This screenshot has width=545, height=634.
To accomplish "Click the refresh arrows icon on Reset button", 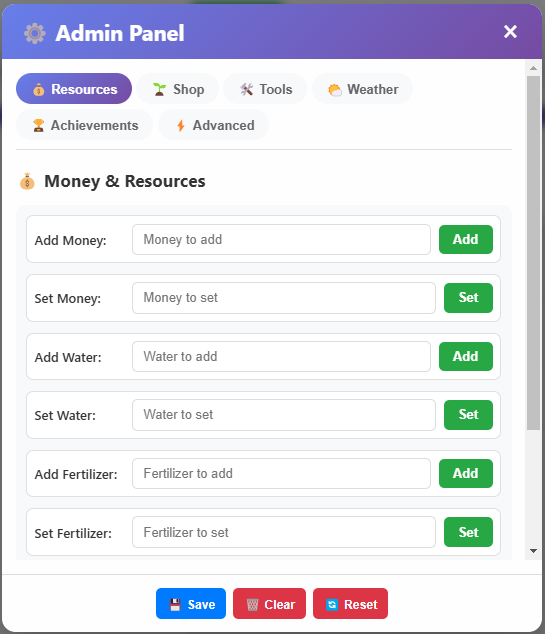I will point(332,605).
